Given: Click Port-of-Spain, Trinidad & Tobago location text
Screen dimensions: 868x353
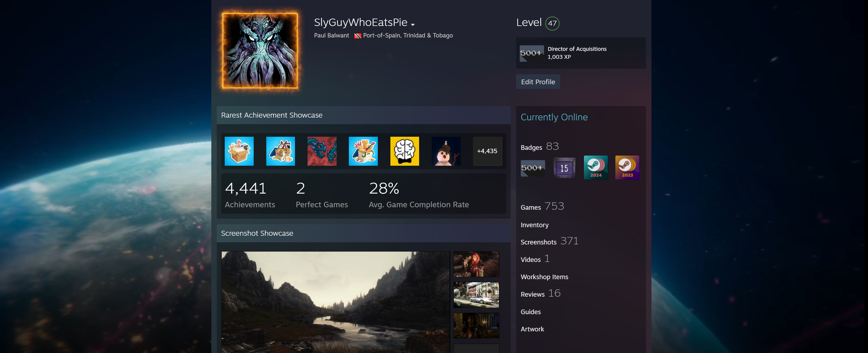Looking at the screenshot, I should tap(408, 35).
